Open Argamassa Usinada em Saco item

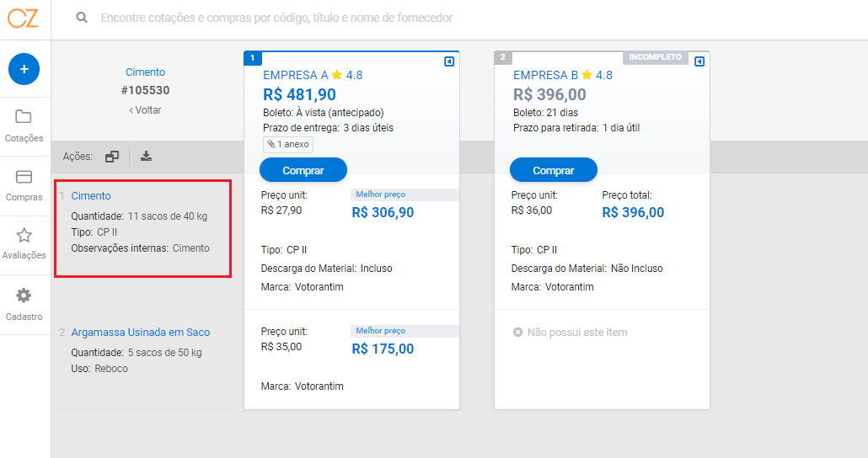tap(141, 333)
